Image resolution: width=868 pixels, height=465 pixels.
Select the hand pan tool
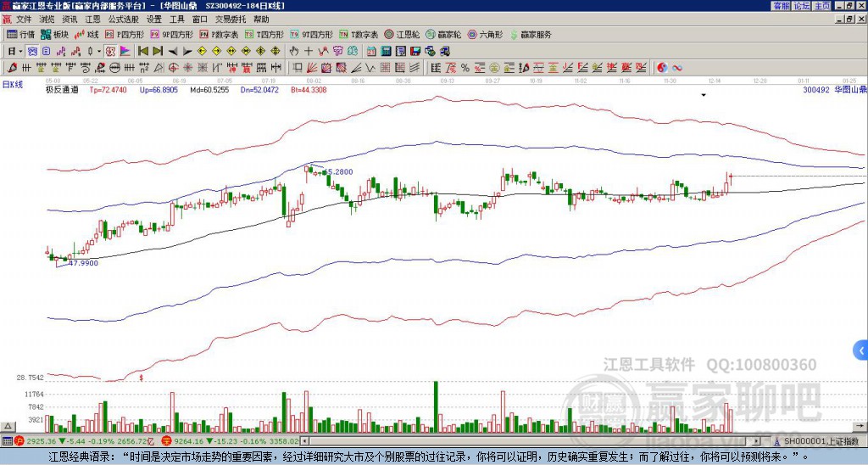[293, 52]
